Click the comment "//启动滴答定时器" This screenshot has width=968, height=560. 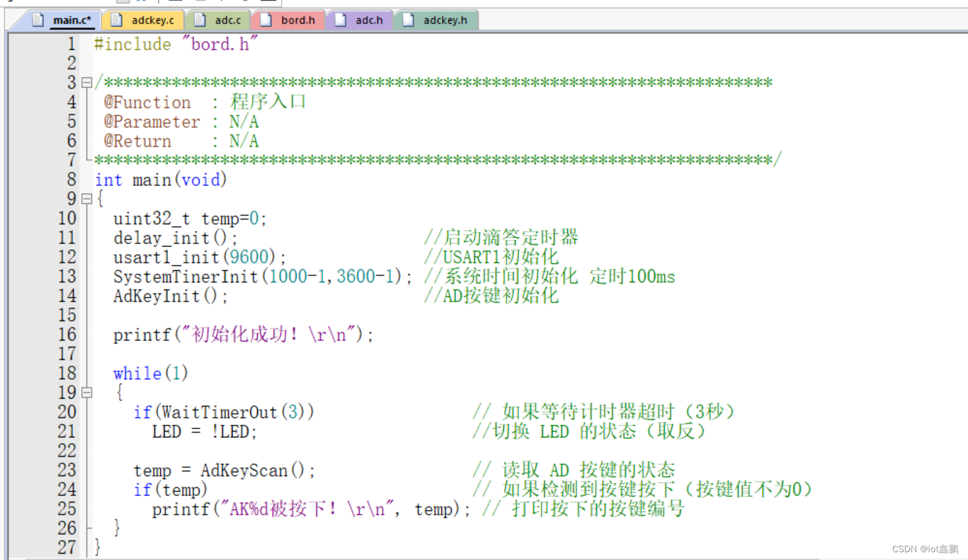(501, 237)
